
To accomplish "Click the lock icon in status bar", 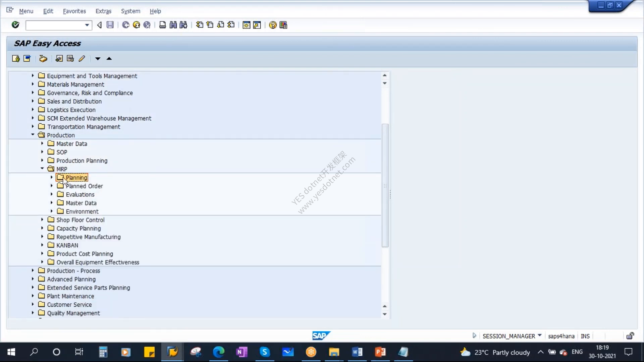I will click(x=630, y=336).
